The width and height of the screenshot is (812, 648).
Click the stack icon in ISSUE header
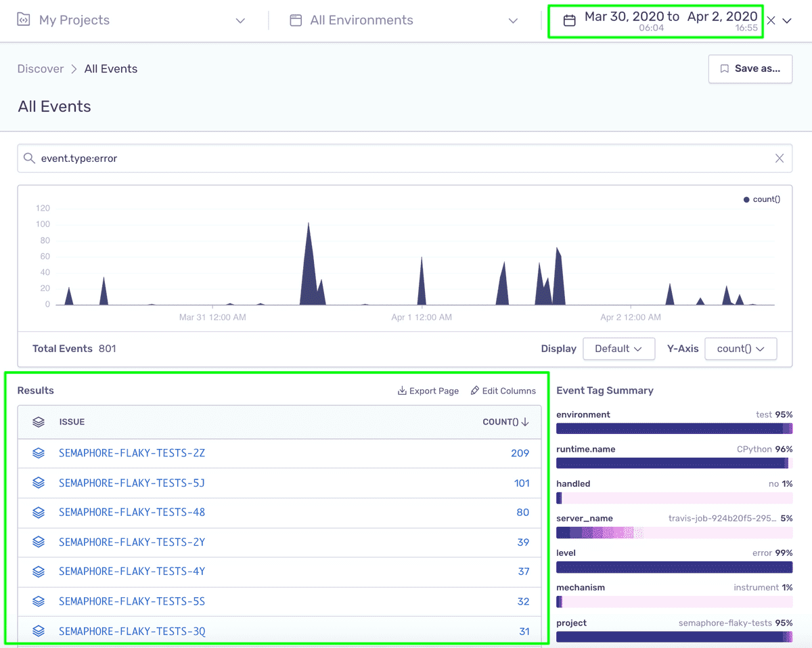coord(39,422)
